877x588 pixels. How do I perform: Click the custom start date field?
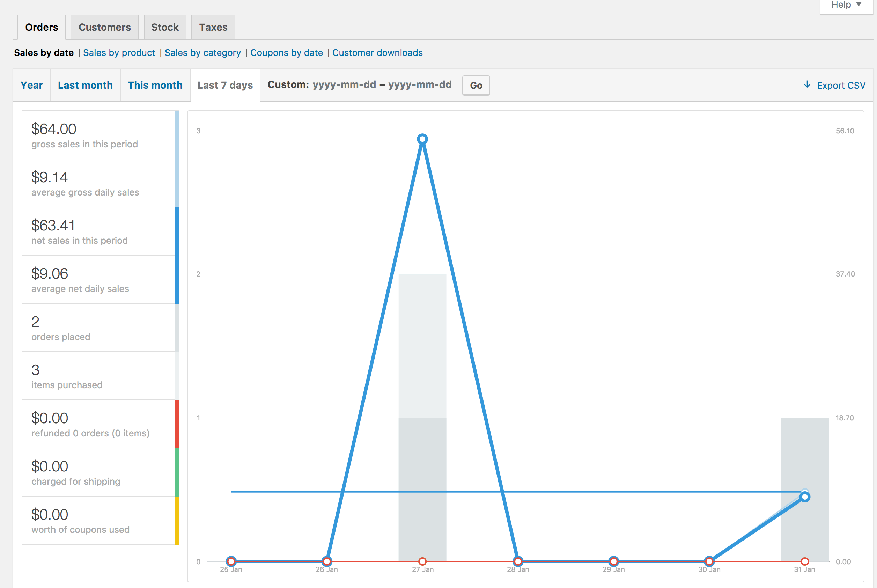click(344, 85)
